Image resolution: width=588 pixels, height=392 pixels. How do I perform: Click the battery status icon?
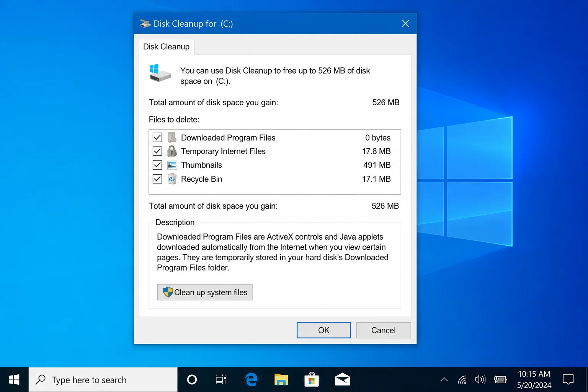coord(500,380)
